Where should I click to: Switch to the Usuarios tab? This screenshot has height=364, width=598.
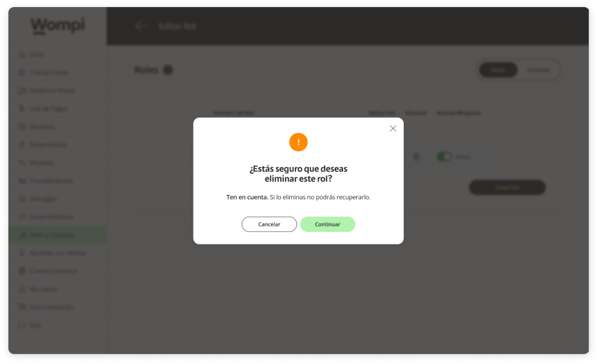(538, 70)
